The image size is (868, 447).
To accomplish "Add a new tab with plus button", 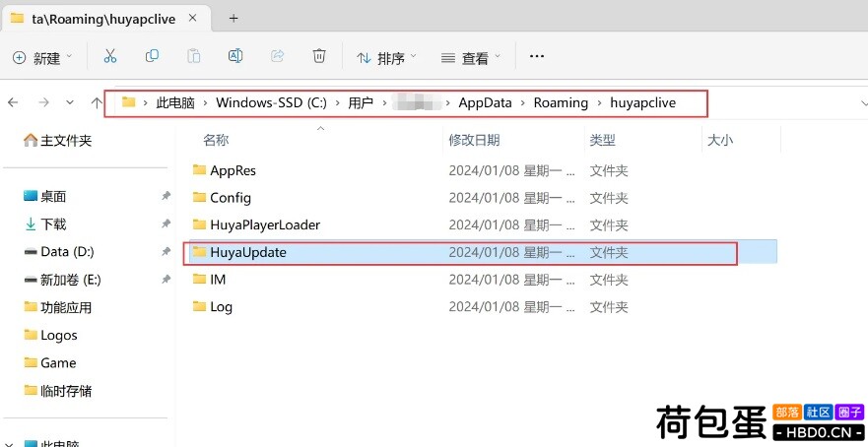I will [234, 19].
